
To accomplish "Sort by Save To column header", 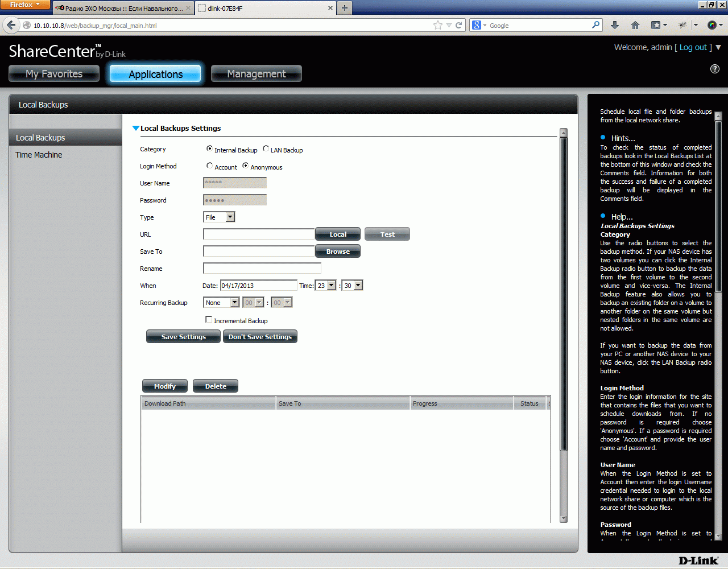I will [x=343, y=403].
